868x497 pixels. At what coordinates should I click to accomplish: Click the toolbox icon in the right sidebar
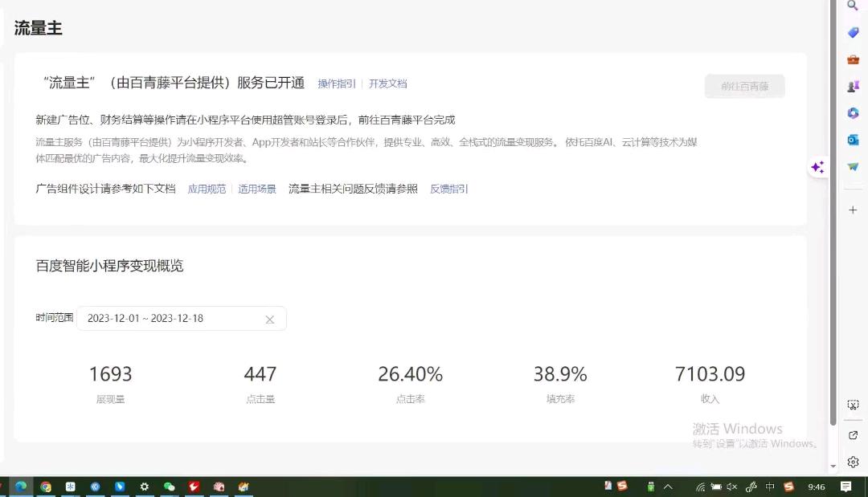click(x=853, y=59)
